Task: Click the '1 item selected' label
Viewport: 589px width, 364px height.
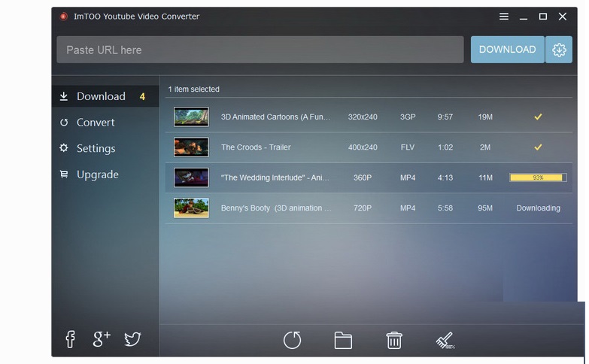Action: point(193,89)
